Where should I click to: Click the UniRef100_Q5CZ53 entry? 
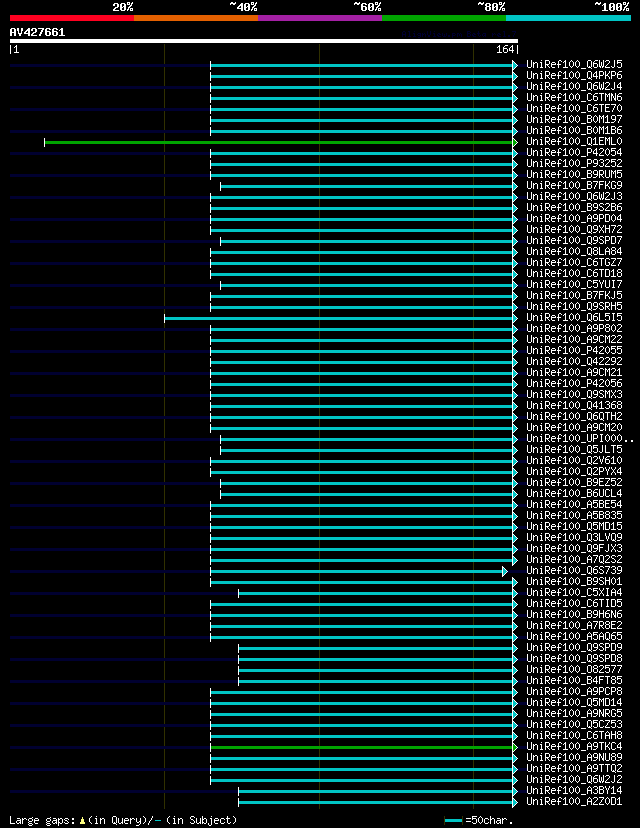[574, 724]
